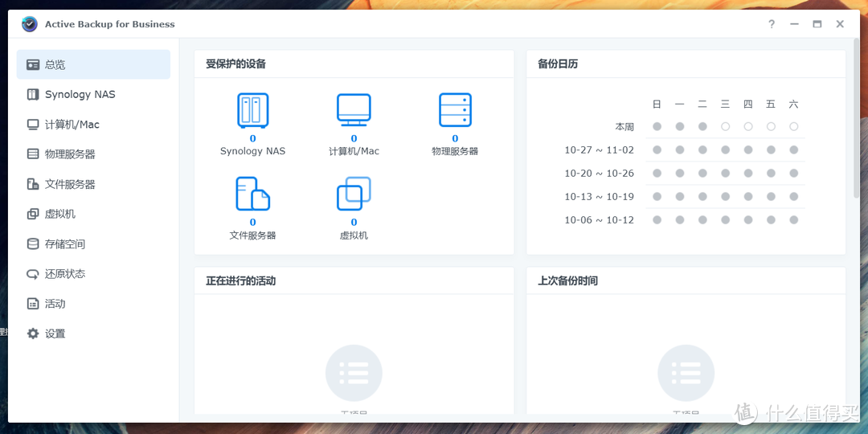This screenshot has width=868, height=434.
Task: Click 本周 Saturday hollow dot in calendar
Action: [x=794, y=127]
